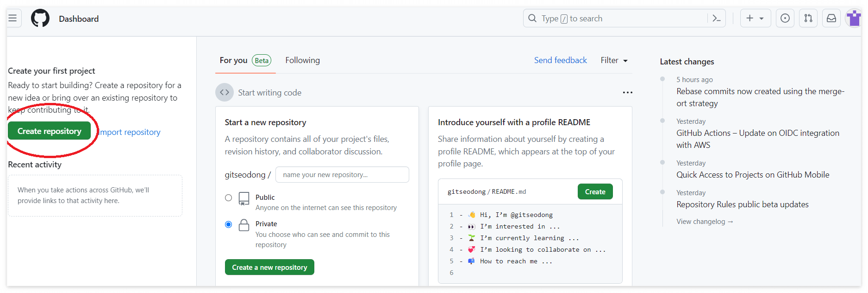Click the Create README button

(x=595, y=191)
